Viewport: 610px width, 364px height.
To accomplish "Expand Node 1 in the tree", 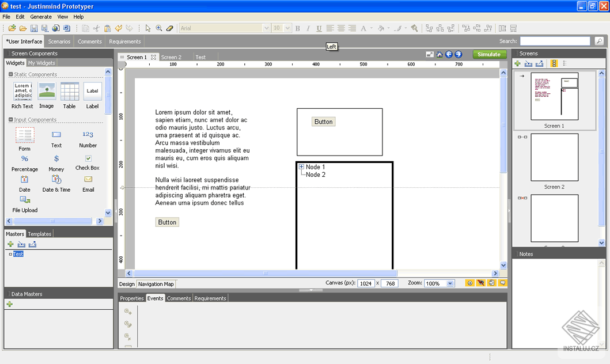I will tap(301, 167).
